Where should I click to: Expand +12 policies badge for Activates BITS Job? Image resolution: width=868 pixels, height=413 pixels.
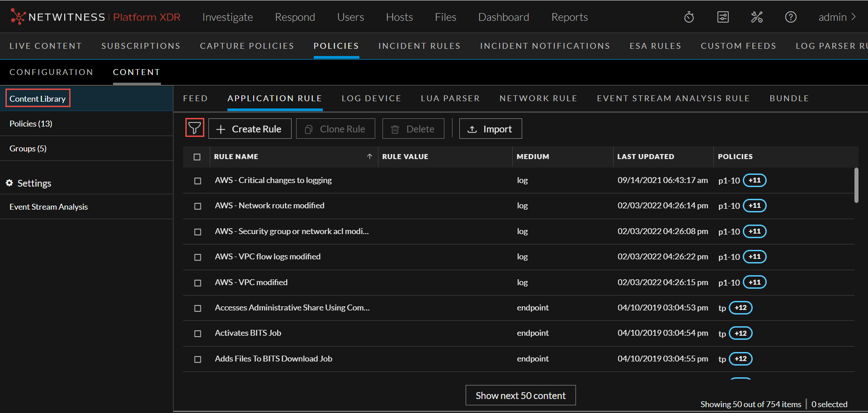(x=741, y=333)
